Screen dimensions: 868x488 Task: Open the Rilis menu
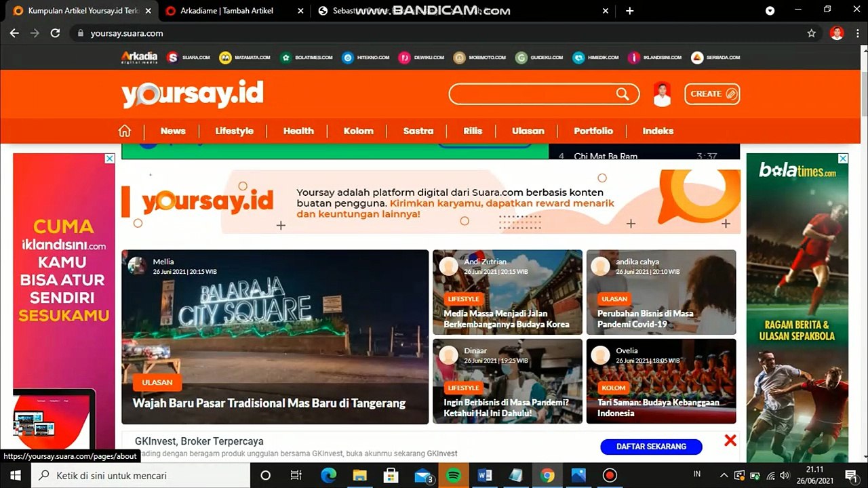473,131
